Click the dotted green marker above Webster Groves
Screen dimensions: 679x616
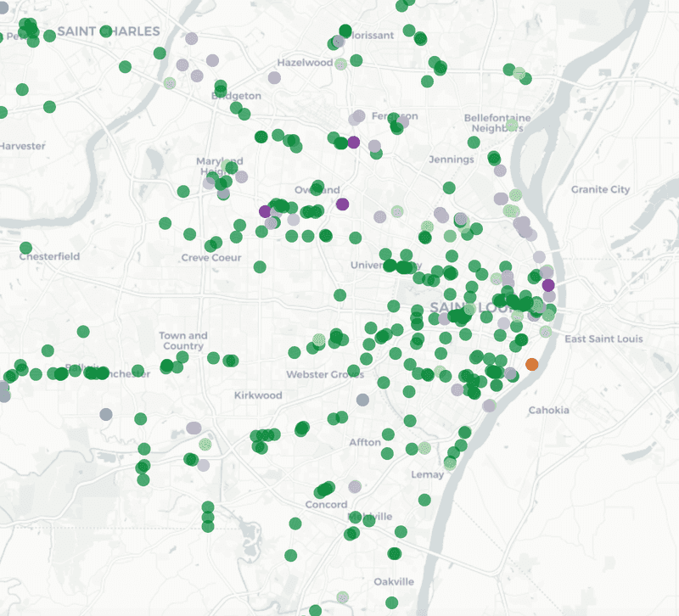coord(317,339)
